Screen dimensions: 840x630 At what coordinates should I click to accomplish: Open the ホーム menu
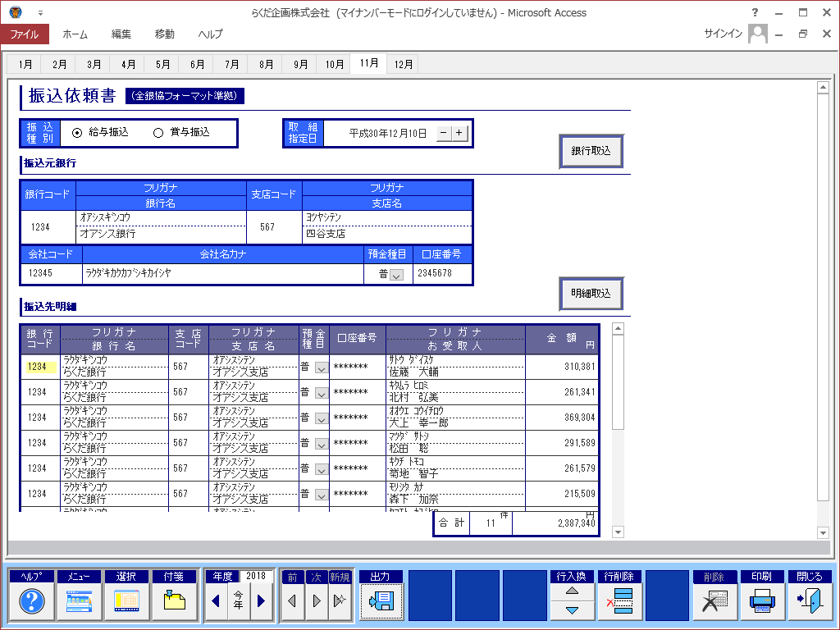tap(75, 34)
